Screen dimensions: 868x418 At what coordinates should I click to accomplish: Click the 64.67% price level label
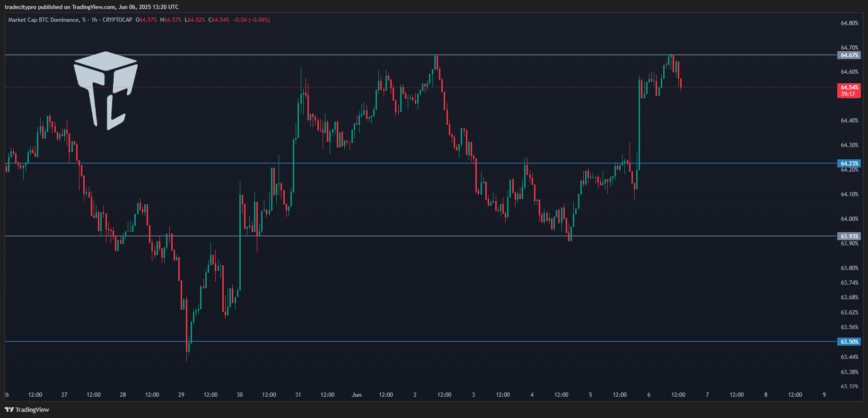(850, 55)
